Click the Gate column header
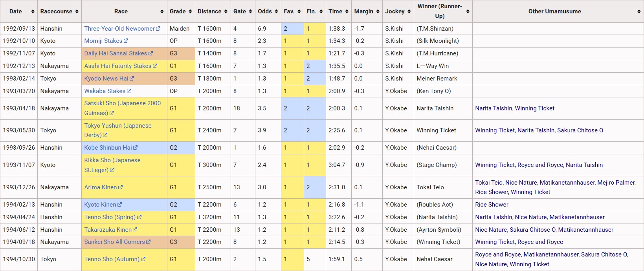 pos(242,11)
